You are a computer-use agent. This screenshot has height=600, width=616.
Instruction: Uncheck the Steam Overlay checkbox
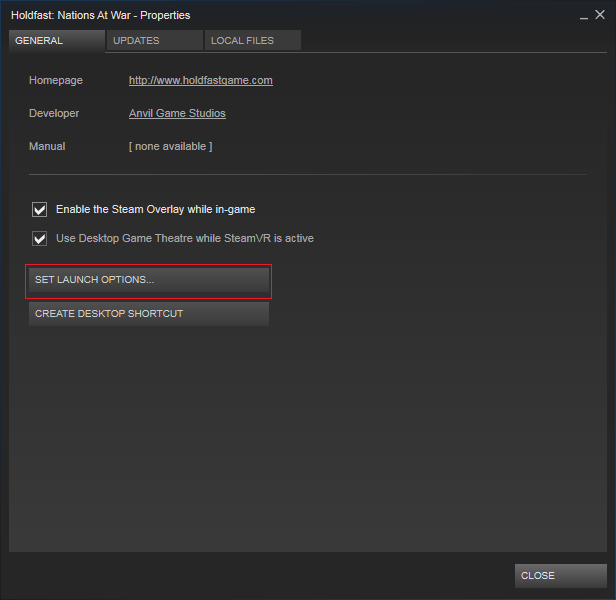click(x=40, y=210)
